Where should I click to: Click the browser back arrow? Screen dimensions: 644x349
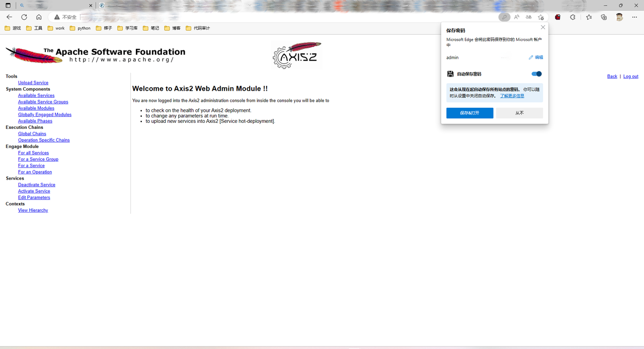pyautogui.click(x=9, y=17)
